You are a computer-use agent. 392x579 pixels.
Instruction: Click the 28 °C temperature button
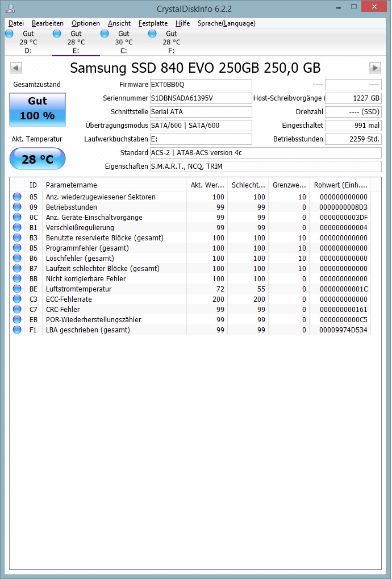37,159
